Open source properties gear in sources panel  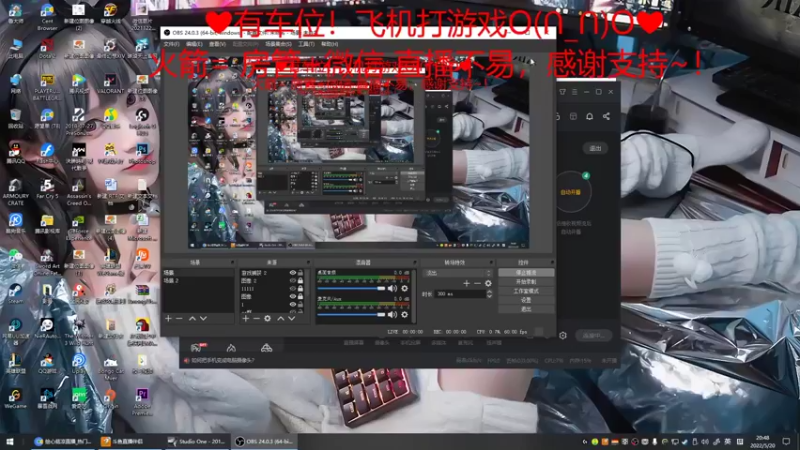click(267, 318)
